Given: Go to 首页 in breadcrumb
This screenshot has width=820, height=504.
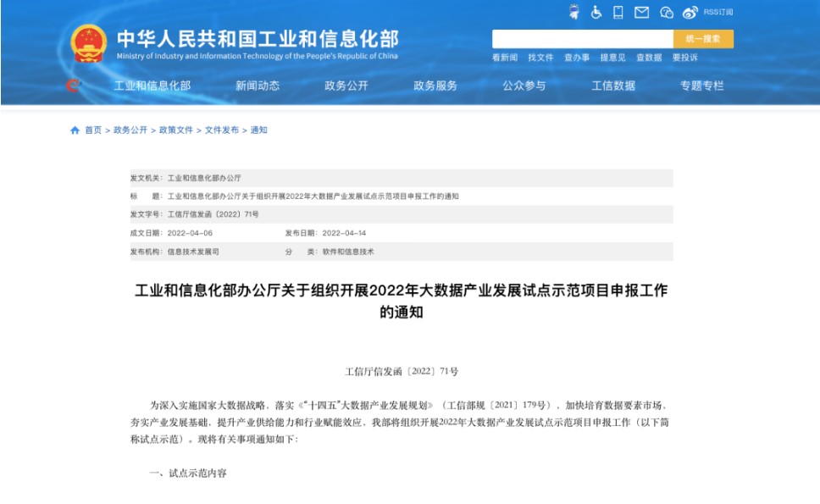Looking at the screenshot, I should pos(93,130).
